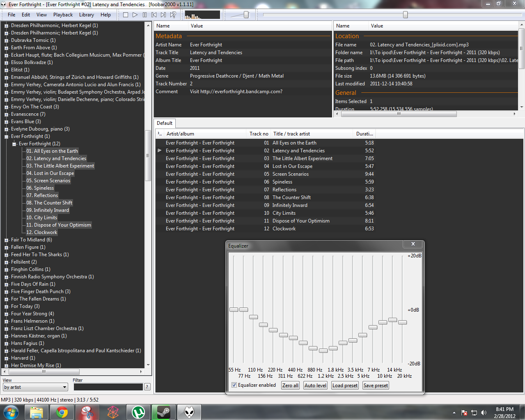Skip to the previous track
Image resolution: width=525 pixels, height=420 pixels.
[x=154, y=15]
